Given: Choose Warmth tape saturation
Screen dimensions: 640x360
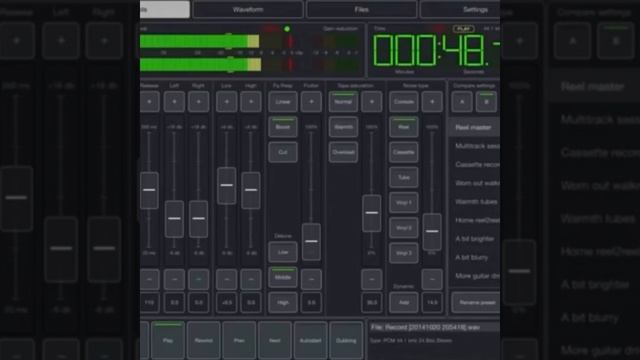Looking at the screenshot, I should click(x=343, y=127).
